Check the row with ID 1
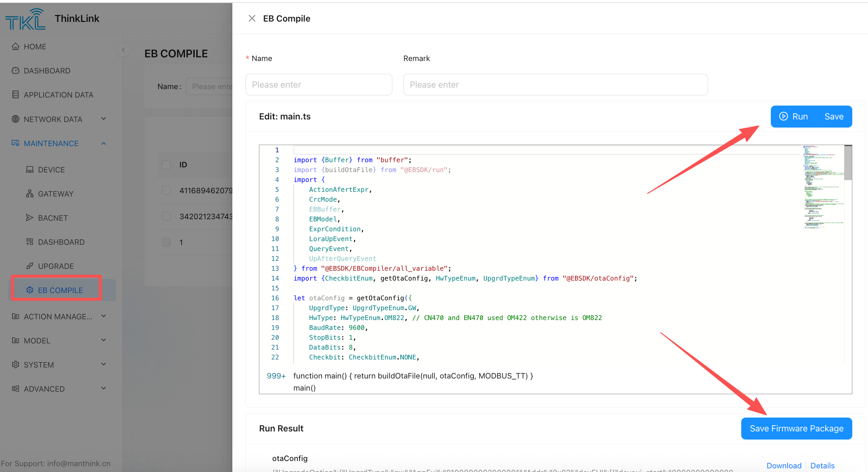This screenshot has width=868, height=472. (166, 242)
